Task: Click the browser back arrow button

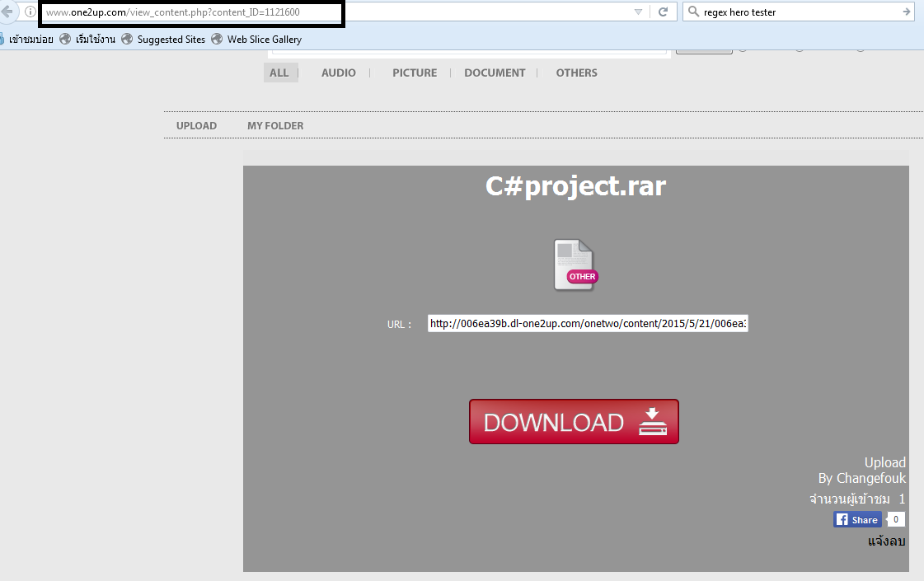Action: pos(7,12)
